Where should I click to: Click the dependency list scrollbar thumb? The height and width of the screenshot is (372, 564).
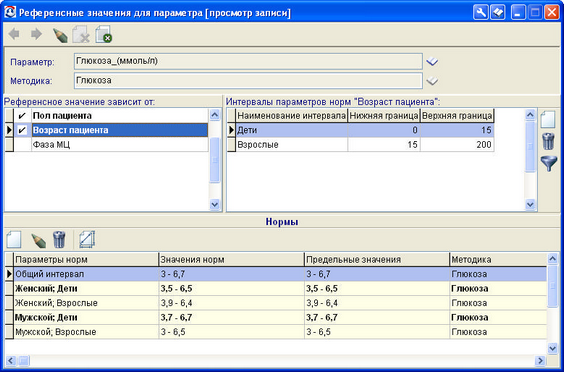pyautogui.click(x=214, y=160)
